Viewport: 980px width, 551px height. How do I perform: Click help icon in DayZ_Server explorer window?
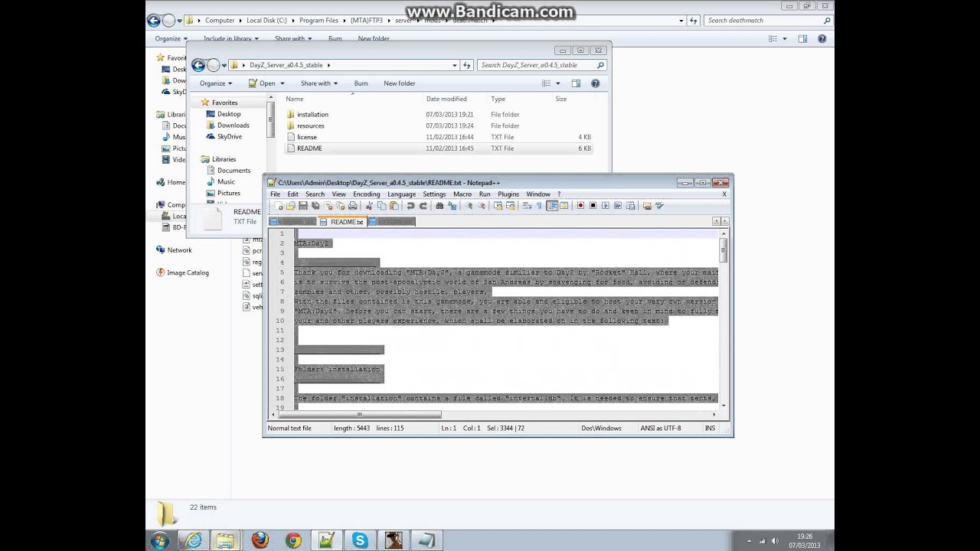click(595, 83)
